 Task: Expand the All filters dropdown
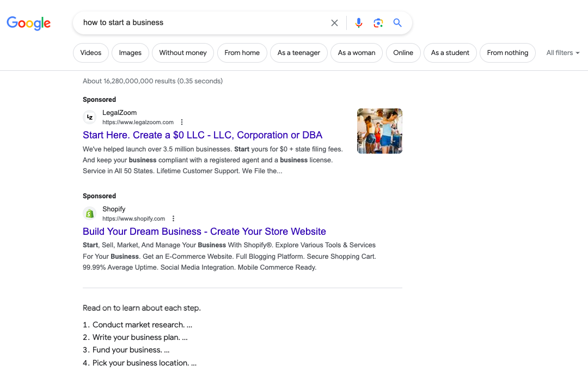click(x=563, y=53)
